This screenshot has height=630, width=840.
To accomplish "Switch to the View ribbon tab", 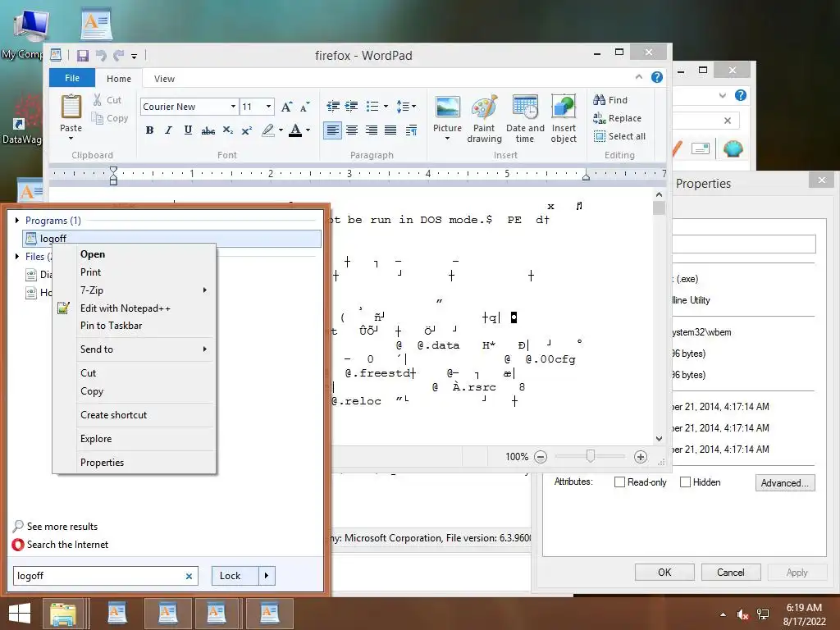I will pos(164,79).
